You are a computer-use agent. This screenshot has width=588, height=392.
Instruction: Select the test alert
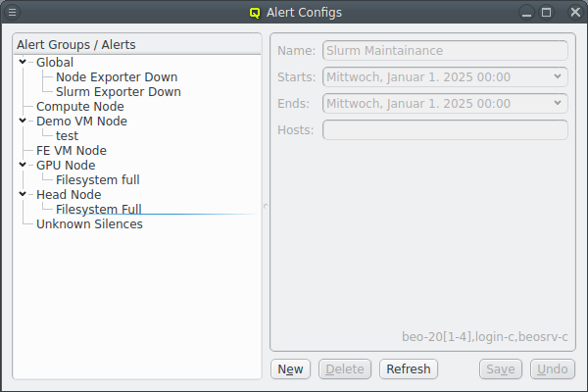(x=67, y=136)
